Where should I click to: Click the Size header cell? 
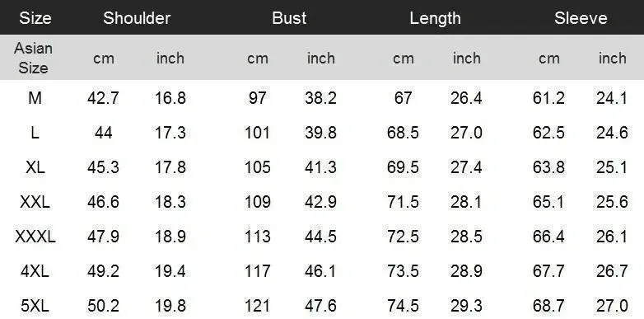35,18
